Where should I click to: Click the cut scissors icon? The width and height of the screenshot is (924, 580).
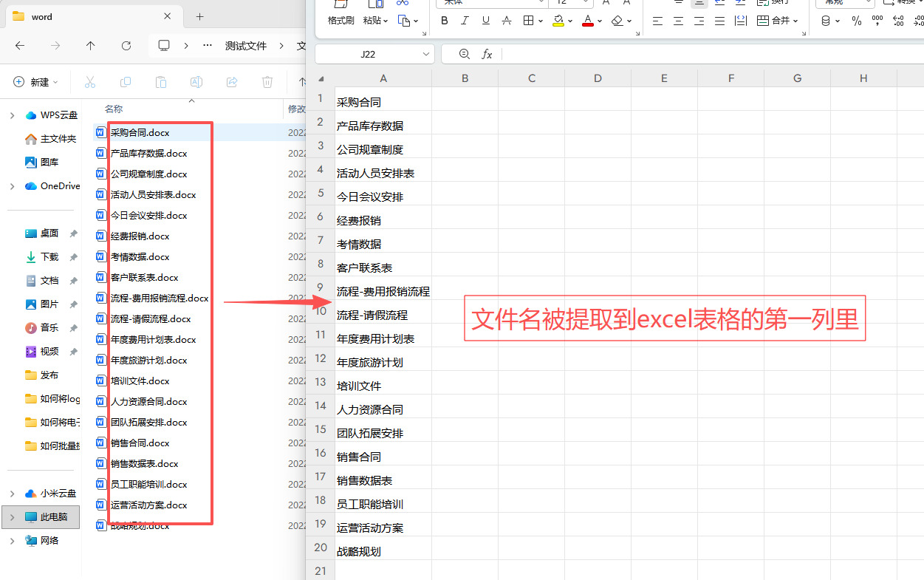(x=90, y=82)
